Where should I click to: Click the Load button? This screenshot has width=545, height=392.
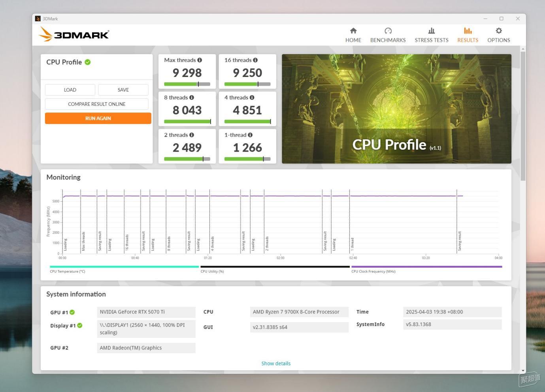(x=70, y=90)
